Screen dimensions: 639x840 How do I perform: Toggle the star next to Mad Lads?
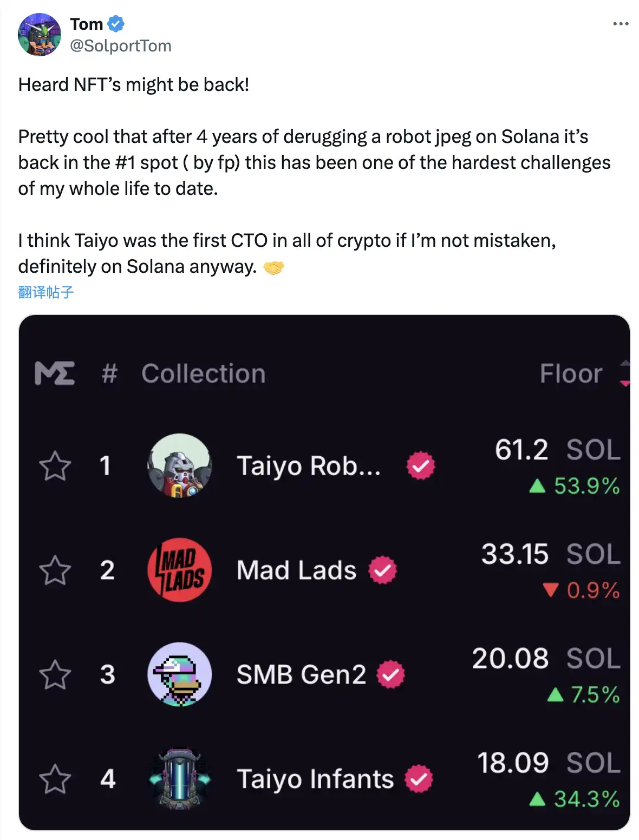(55, 570)
